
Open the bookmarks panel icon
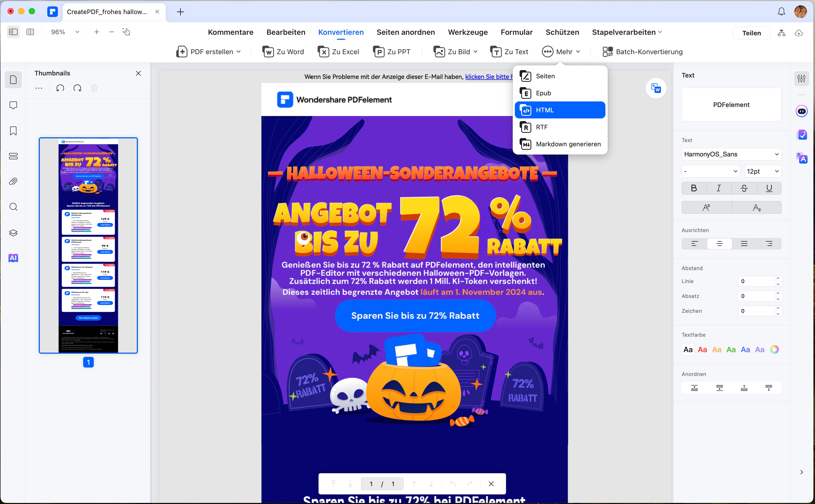tap(13, 131)
